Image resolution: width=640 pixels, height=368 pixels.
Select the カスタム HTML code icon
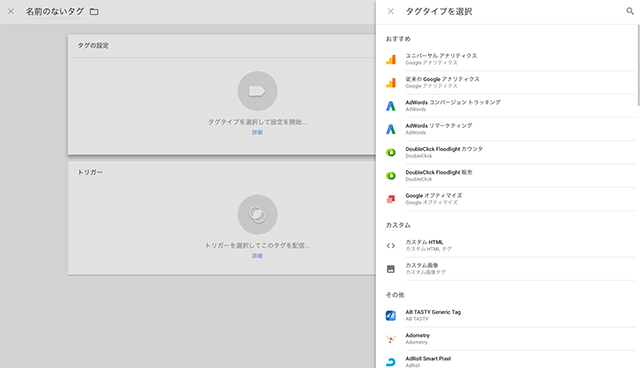click(x=391, y=246)
